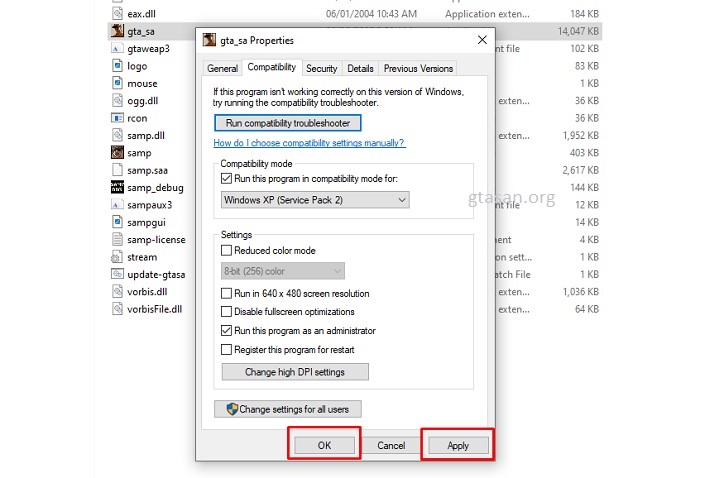Switch to the Details tab
This screenshot has width=702, height=478.
(360, 68)
